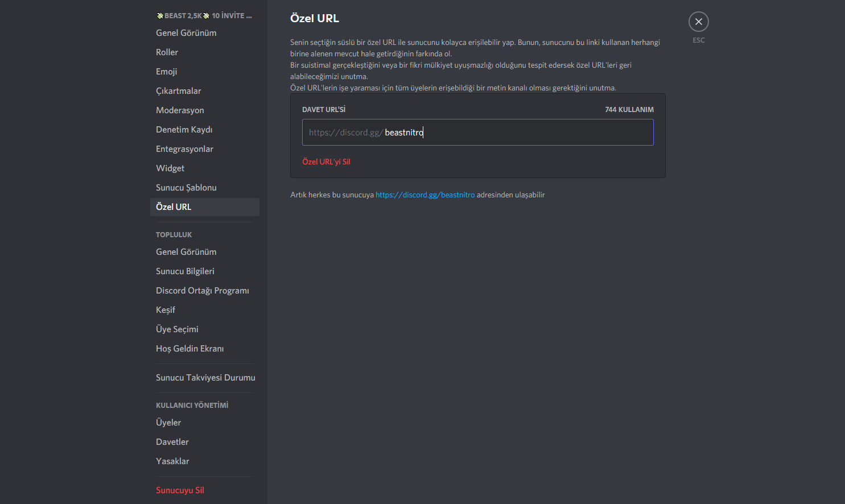The image size is (845, 504).
Task: Click Özel URL'yi Sil link
Action: click(326, 162)
